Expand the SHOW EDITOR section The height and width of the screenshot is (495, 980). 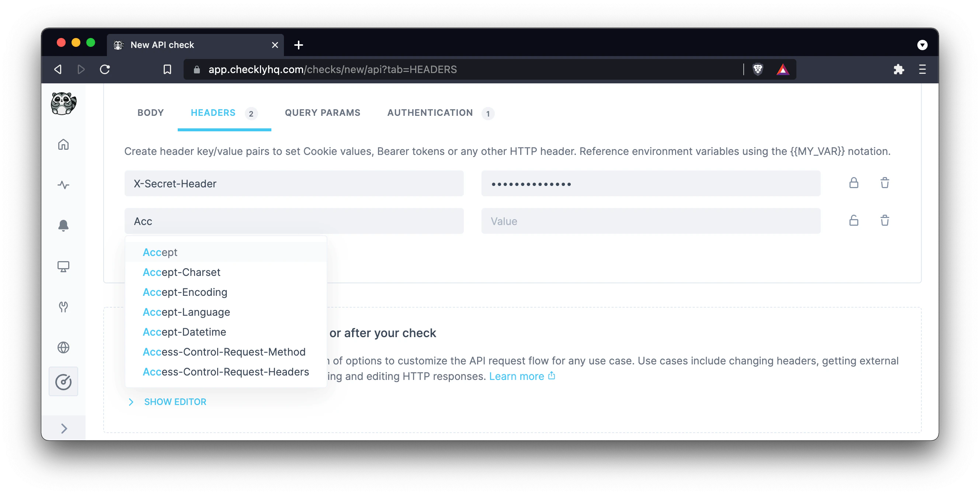[x=175, y=401]
